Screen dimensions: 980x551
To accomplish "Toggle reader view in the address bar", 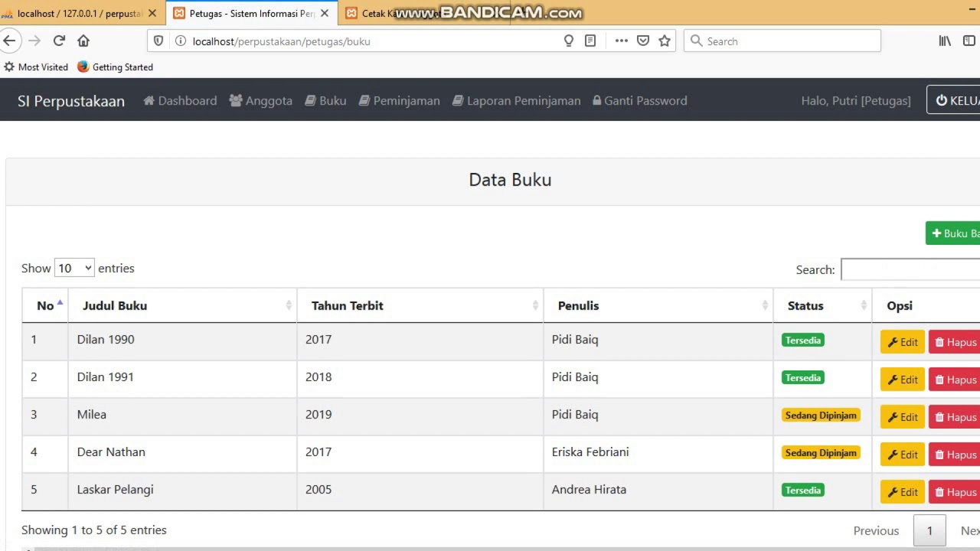I will point(590,41).
